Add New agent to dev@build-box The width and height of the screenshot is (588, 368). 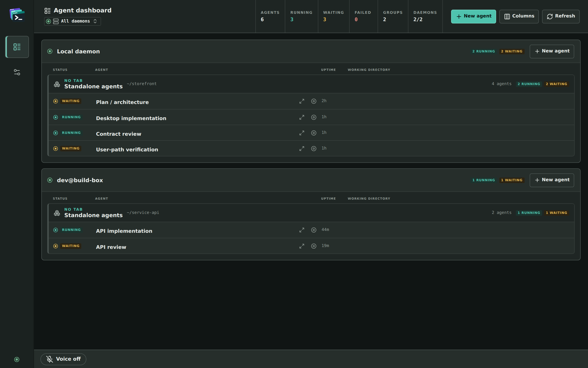tap(552, 180)
